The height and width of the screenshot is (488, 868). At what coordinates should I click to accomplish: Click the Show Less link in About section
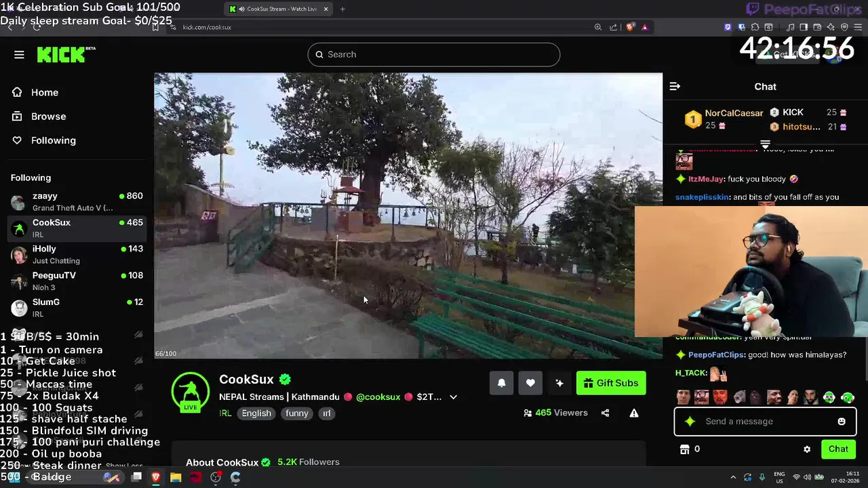pos(124,466)
